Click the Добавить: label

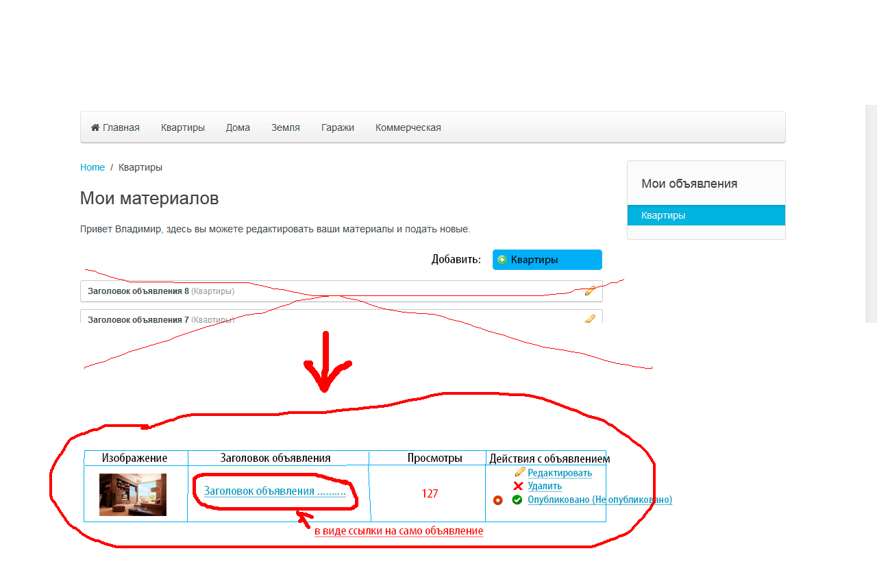point(456,260)
